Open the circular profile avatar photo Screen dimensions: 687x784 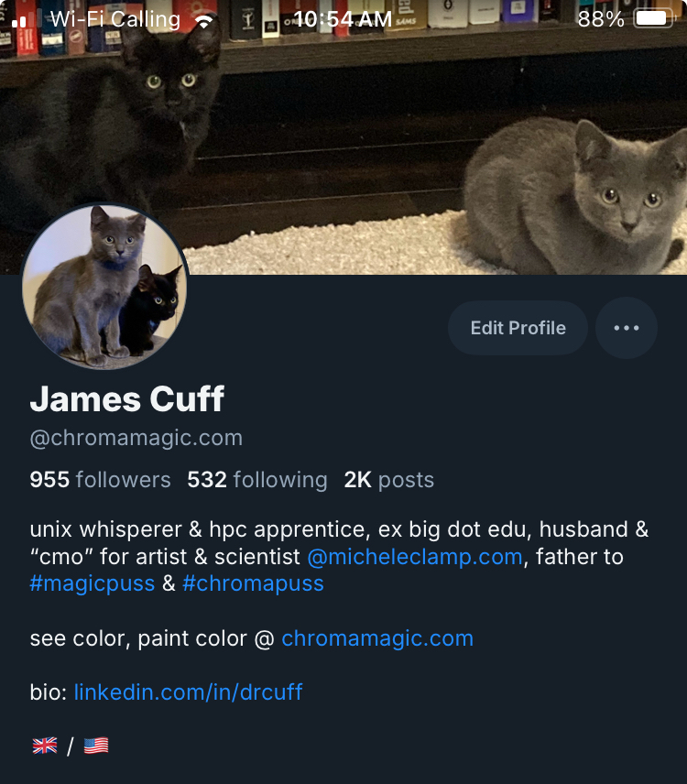tap(105, 287)
